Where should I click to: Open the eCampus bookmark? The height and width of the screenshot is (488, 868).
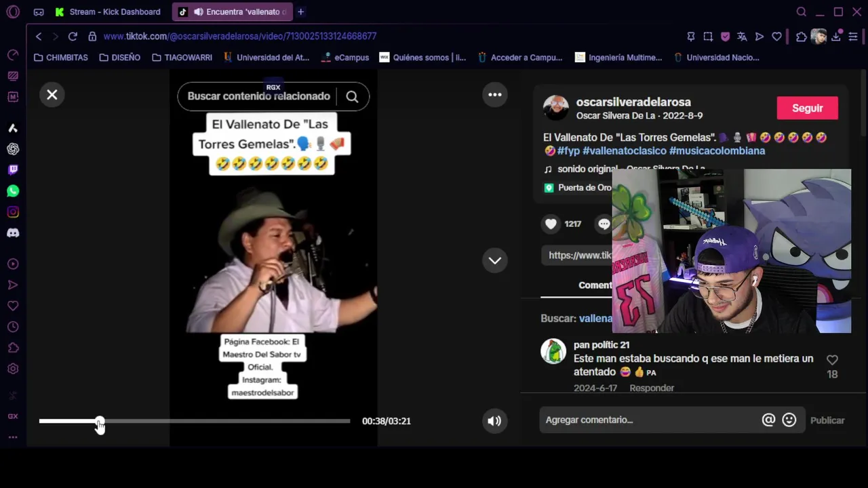click(345, 58)
